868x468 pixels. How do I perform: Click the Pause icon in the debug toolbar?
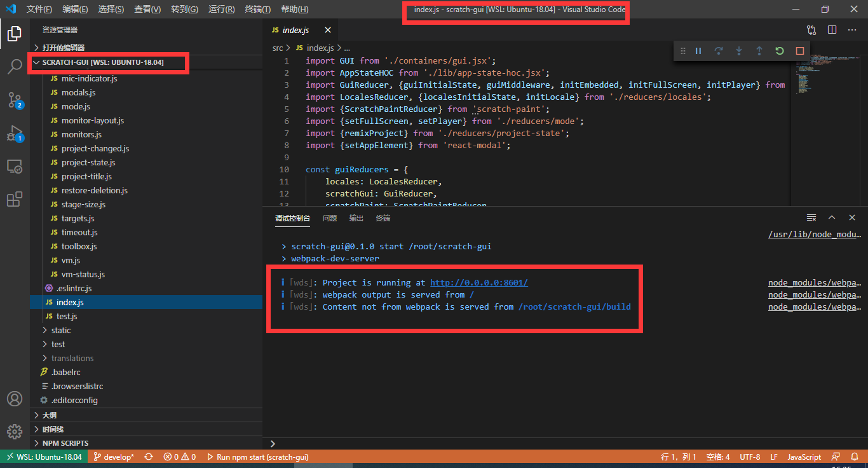coord(698,50)
